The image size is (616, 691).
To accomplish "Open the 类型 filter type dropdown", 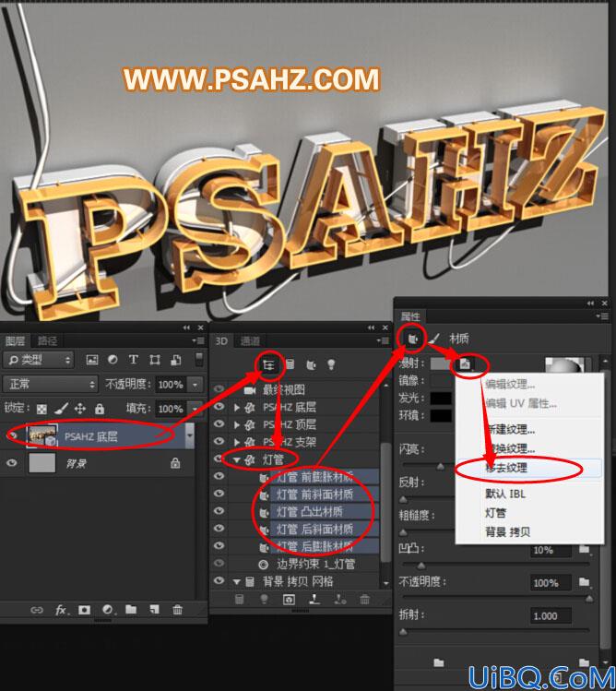I will tap(39, 360).
